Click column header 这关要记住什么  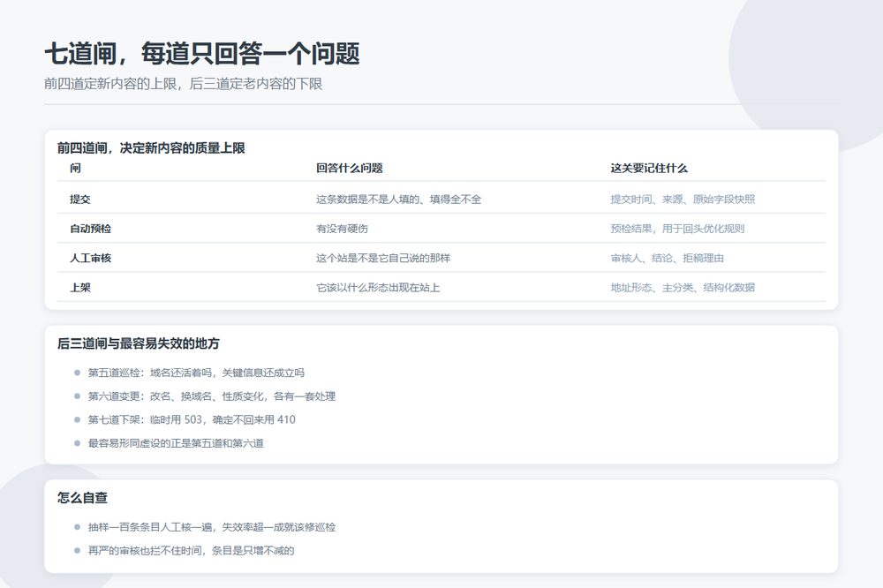(649, 168)
